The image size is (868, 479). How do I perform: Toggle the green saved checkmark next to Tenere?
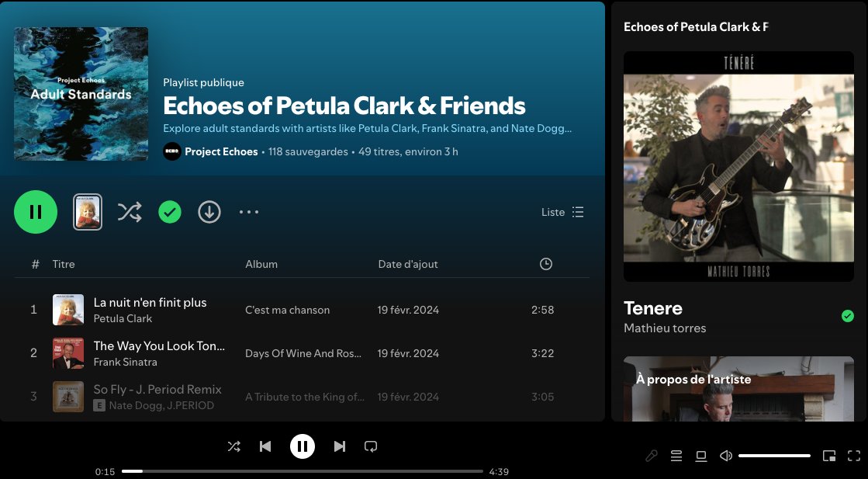(x=848, y=316)
